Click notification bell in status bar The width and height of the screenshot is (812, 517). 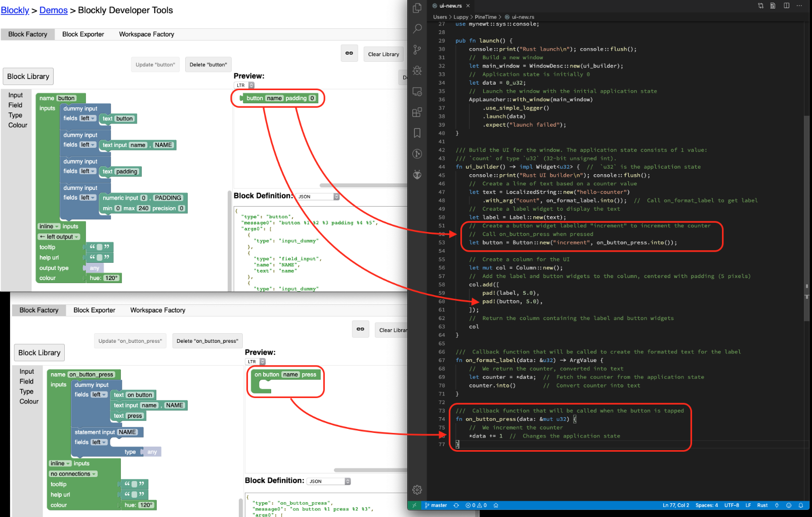pos(801,505)
